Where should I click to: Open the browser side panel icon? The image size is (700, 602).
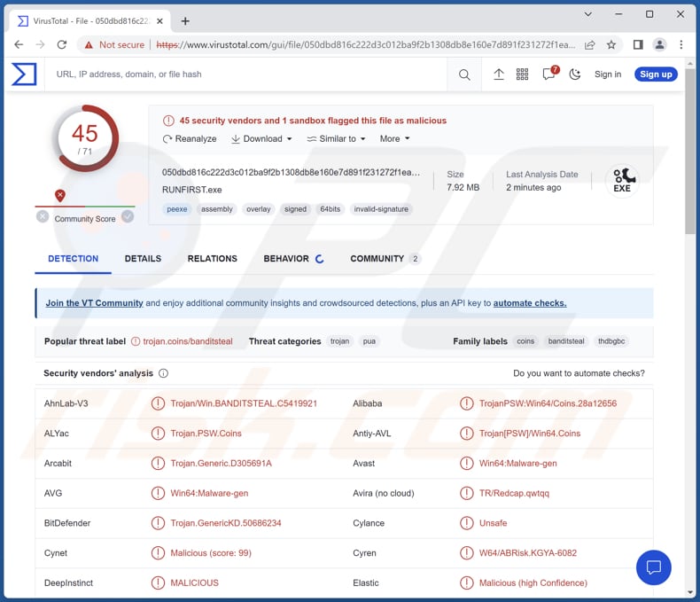click(x=638, y=44)
